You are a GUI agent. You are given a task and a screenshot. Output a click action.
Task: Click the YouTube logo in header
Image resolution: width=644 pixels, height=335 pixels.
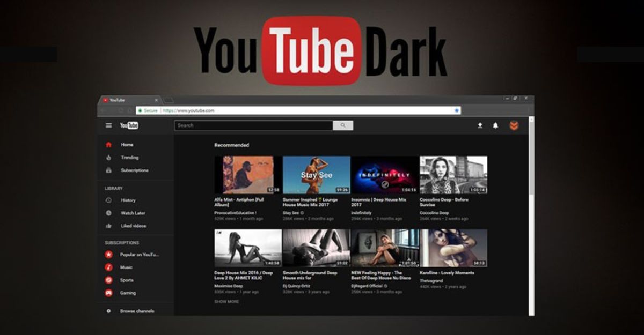click(x=129, y=125)
